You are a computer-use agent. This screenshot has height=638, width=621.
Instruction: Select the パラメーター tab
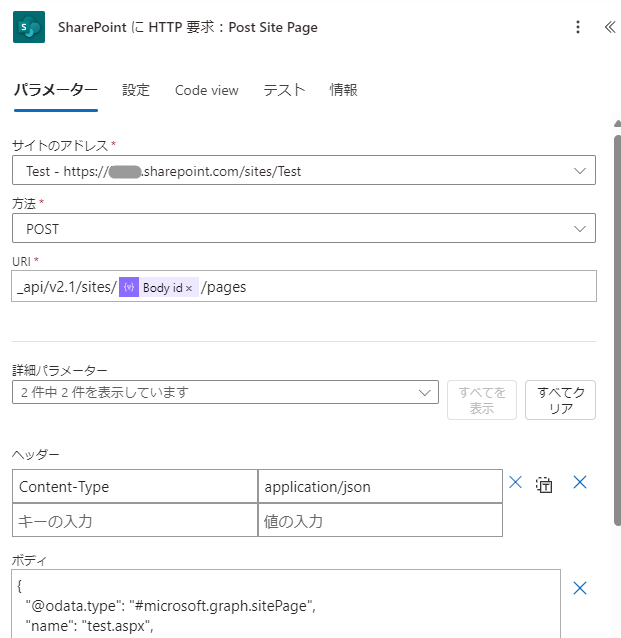tap(56, 90)
